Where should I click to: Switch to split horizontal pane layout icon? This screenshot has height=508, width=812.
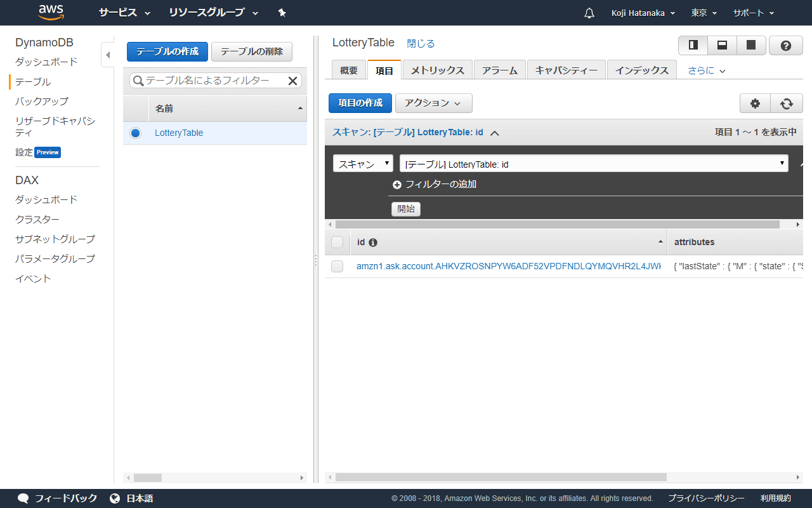[722, 46]
